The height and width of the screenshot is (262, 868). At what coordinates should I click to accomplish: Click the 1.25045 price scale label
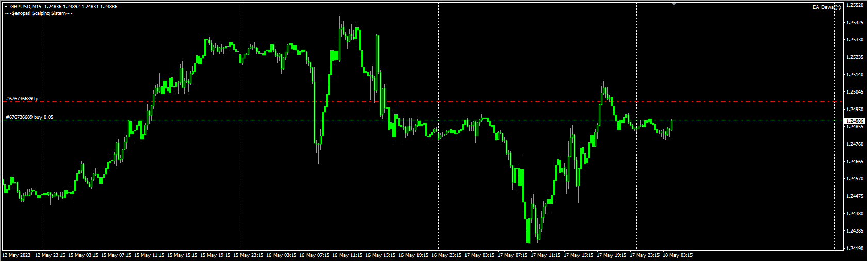pos(855,92)
